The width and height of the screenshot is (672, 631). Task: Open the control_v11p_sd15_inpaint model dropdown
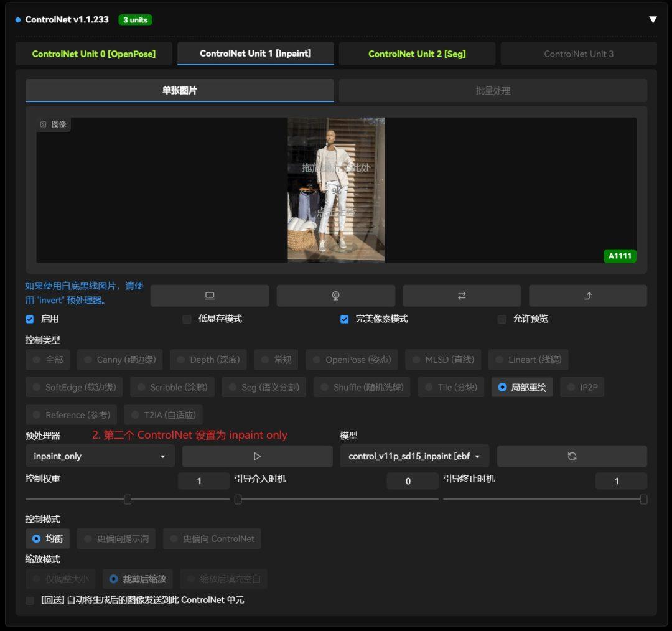(x=414, y=456)
